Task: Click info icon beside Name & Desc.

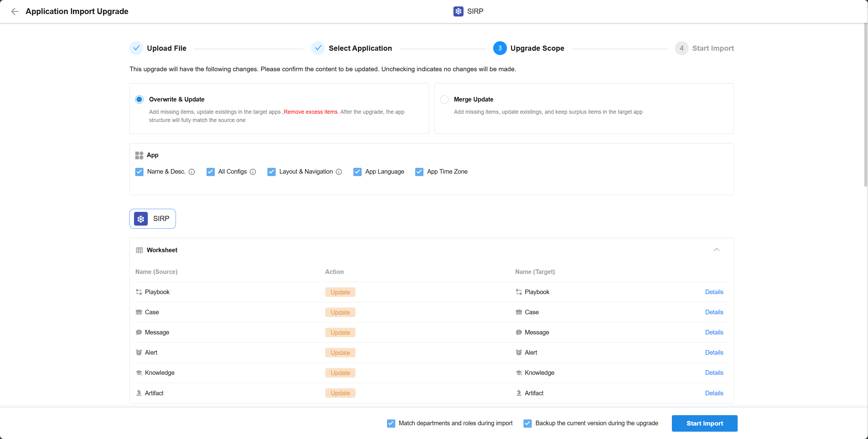Action: [x=192, y=172]
